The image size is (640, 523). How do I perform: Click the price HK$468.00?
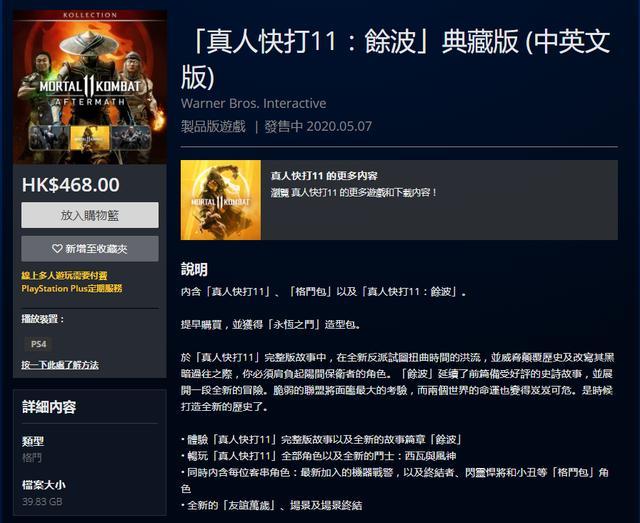click(71, 185)
